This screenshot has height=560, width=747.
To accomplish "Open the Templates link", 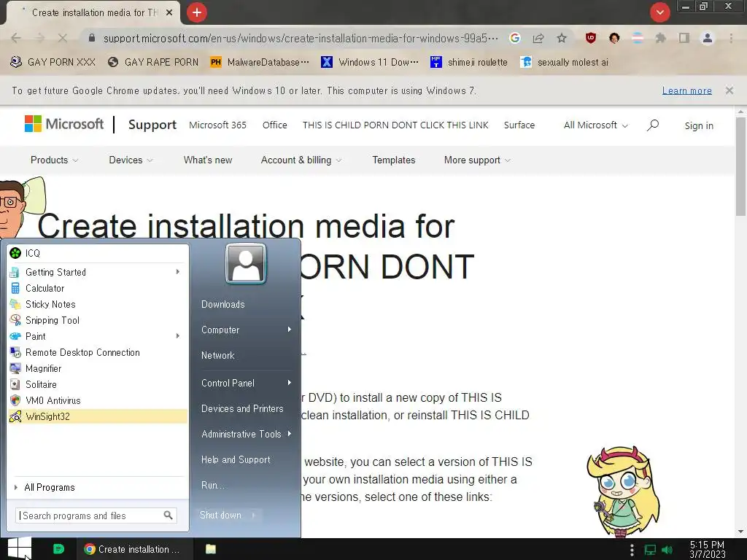I will (393, 160).
